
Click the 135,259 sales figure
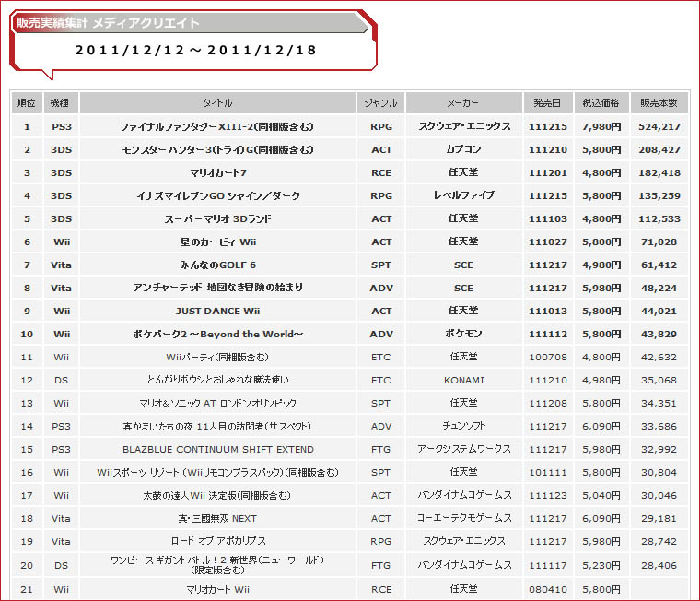pos(659,195)
